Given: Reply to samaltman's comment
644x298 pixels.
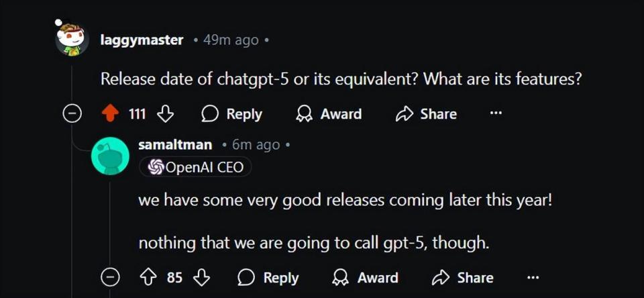Looking at the screenshot, I should coord(268,277).
